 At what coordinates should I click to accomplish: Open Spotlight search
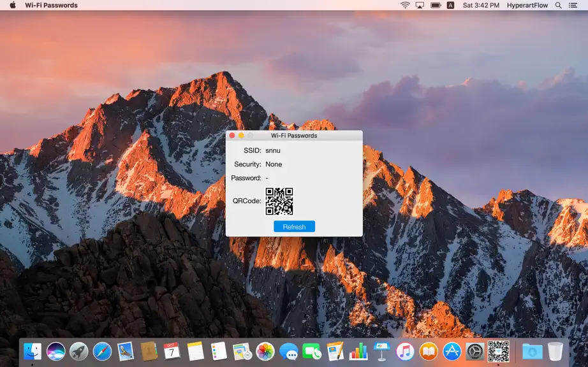coord(559,5)
